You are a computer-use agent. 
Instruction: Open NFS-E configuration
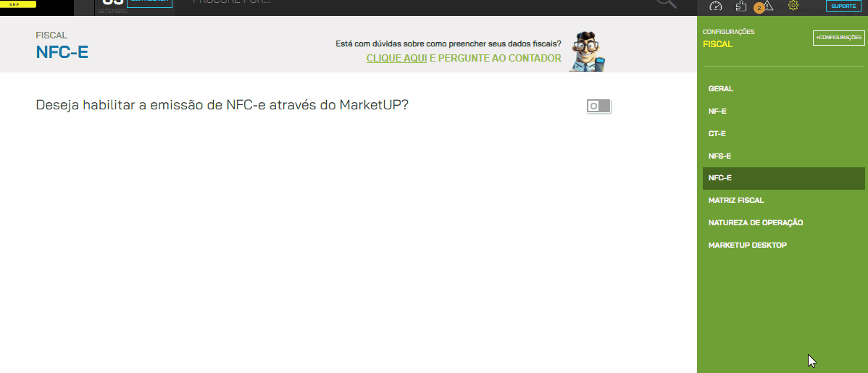coord(719,156)
